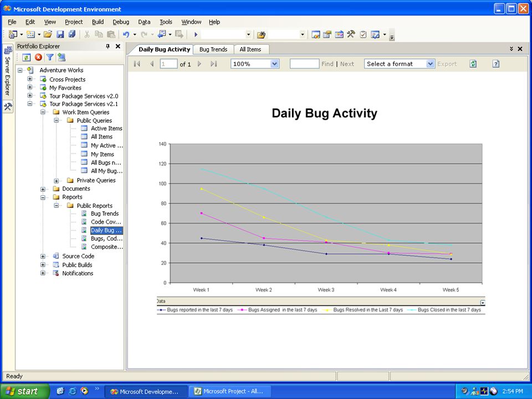Screen dimensions: 532x399
Task: Expand the My Favorites node
Action: pos(30,87)
